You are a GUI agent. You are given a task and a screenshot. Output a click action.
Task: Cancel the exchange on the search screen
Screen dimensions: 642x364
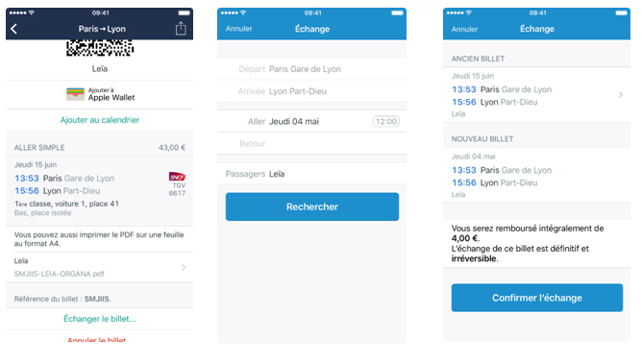click(238, 29)
